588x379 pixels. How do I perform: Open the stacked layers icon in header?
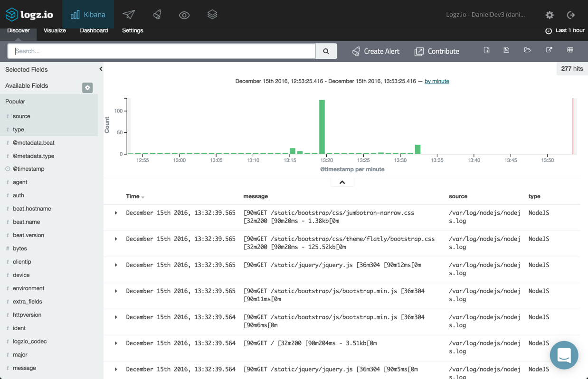coord(212,15)
